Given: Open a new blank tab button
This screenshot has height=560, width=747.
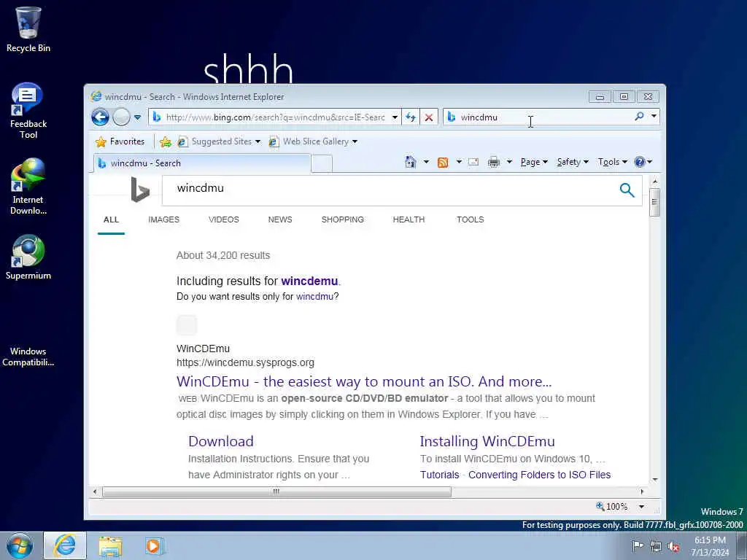Looking at the screenshot, I should pyautogui.click(x=322, y=164).
